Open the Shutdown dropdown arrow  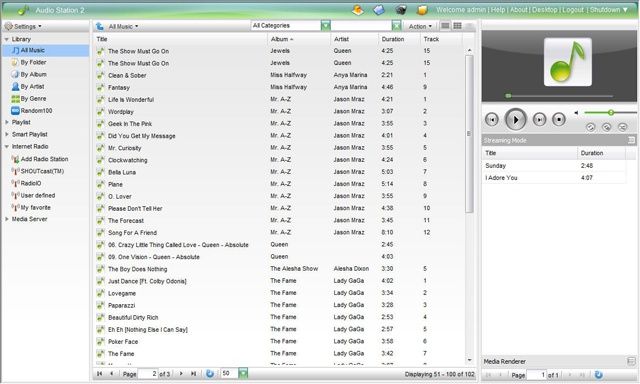click(x=625, y=10)
